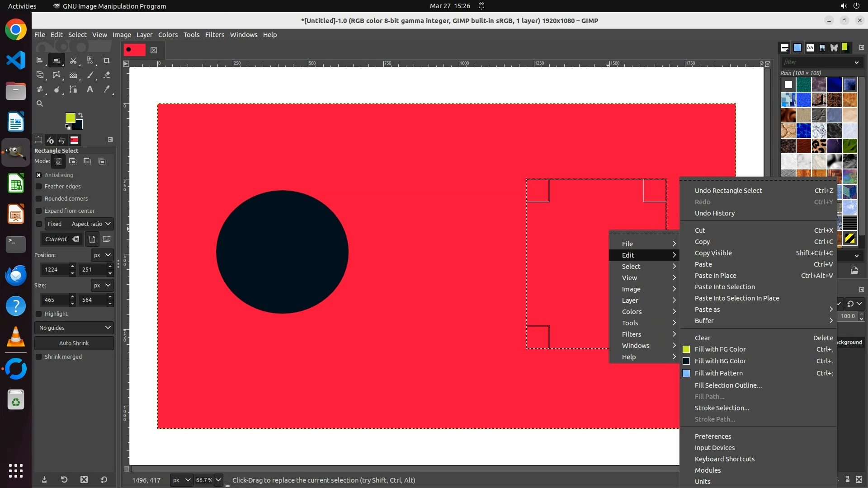Toggle the Rounded corners option

[x=39, y=199]
